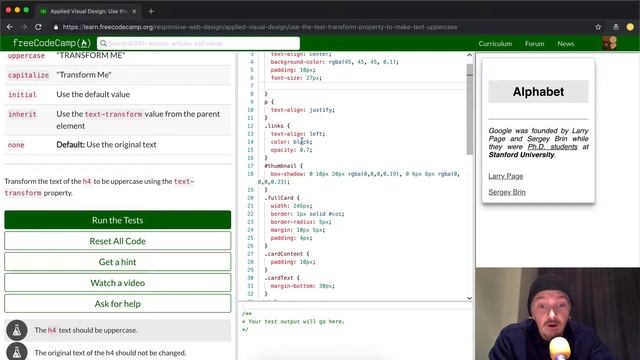Click the 'uppercase' value in the table
Image resolution: width=640 pixels, height=360 pixels.
click(26, 56)
